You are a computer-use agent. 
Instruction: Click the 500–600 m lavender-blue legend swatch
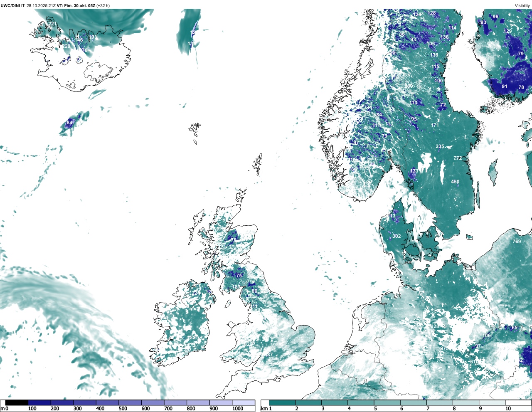[x=130, y=402]
